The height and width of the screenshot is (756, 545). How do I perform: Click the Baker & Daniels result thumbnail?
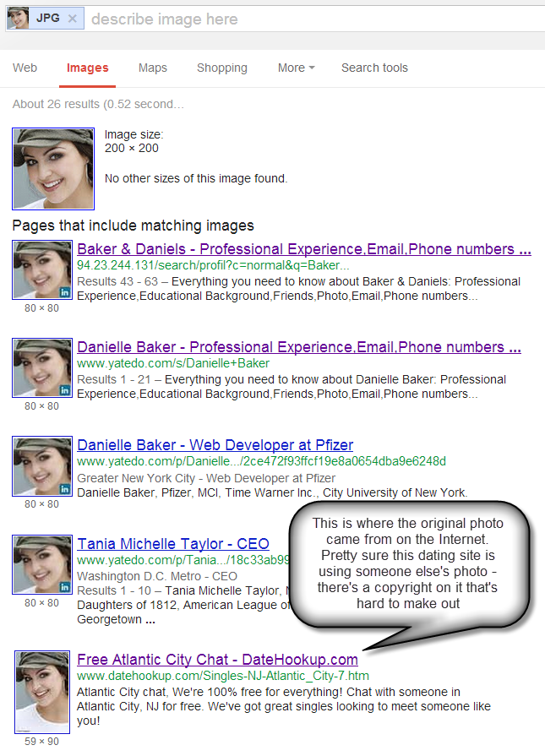point(42,270)
